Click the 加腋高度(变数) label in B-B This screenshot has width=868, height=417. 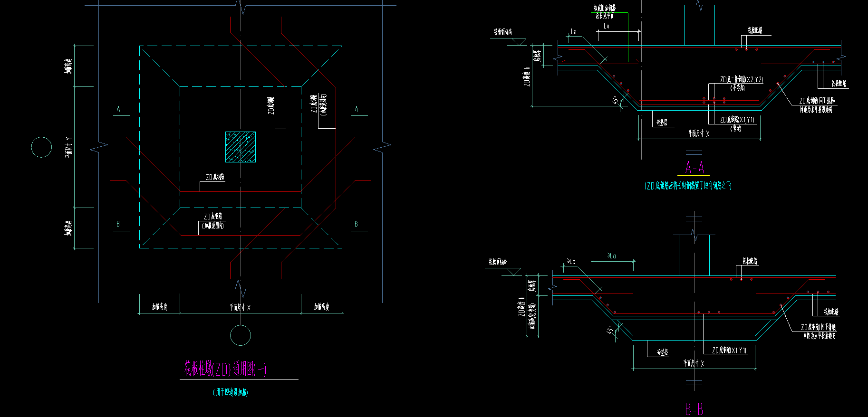tap(533, 316)
